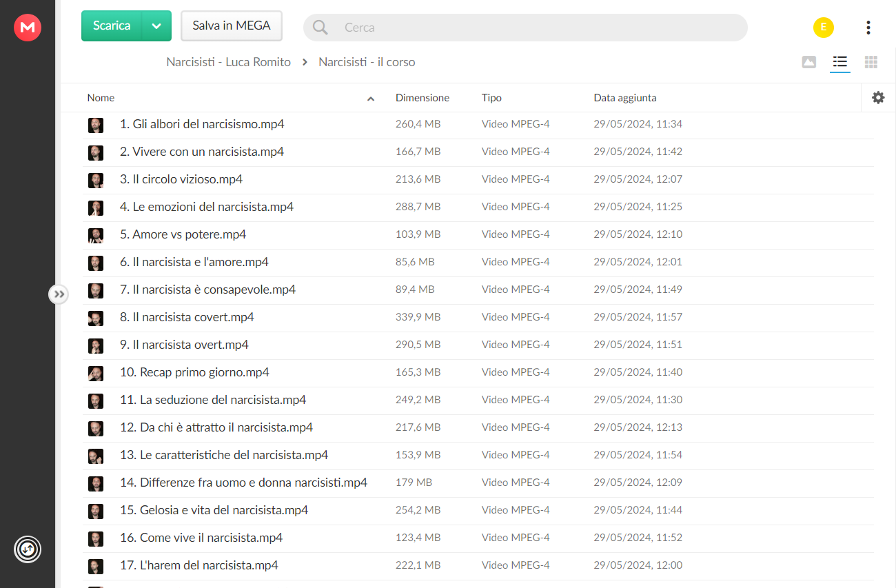The image size is (896, 588).
Task: Select the list view icon
Action: pyautogui.click(x=839, y=62)
